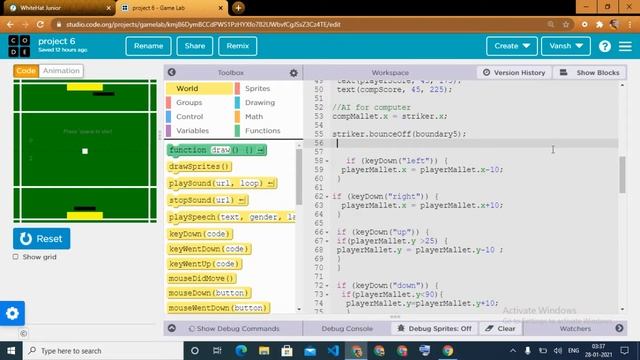Switch to WhiteHat Junior browser tab

tap(59, 8)
